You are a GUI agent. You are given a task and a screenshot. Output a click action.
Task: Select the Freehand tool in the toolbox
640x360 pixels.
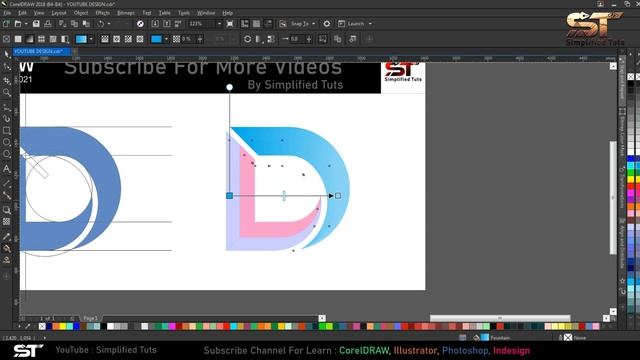pyautogui.click(x=7, y=108)
